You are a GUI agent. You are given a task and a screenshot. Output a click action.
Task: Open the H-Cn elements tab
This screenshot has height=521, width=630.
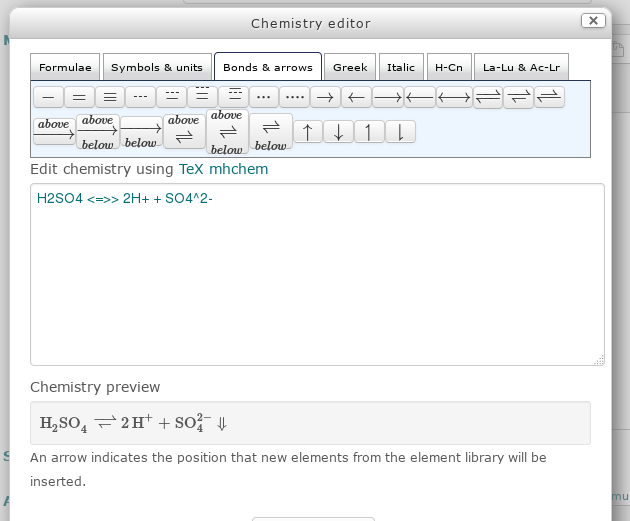pos(449,67)
